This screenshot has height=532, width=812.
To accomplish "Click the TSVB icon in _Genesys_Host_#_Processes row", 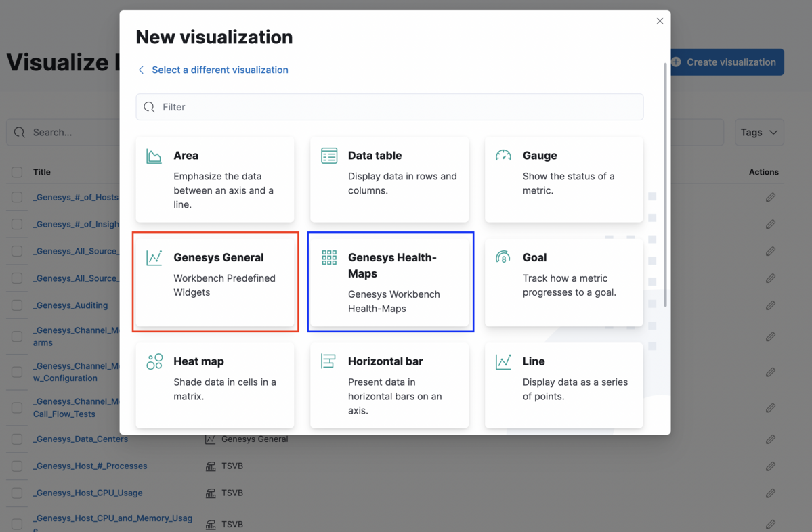I will [x=210, y=466].
